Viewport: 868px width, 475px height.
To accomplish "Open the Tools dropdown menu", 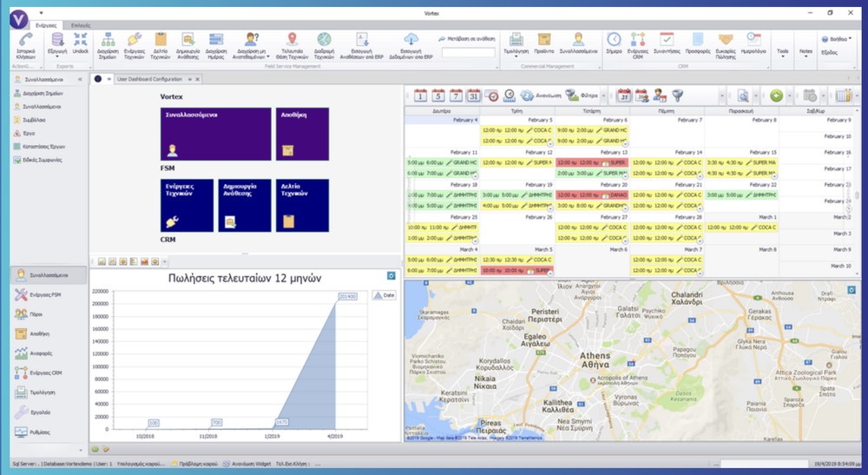I will click(x=784, y=51).
